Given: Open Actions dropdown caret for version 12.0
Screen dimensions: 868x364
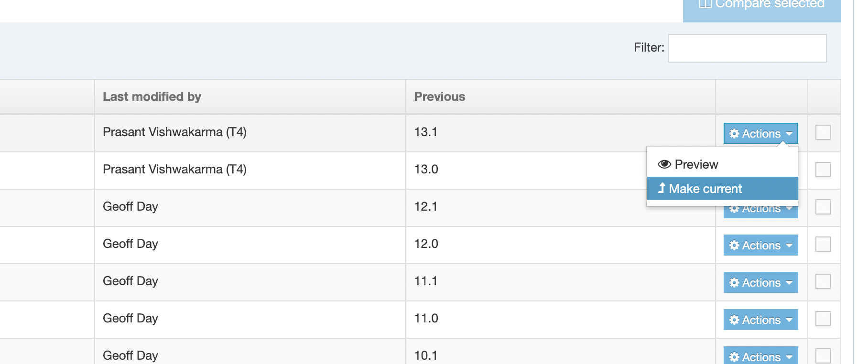Looking at the screenshot, I should [789, 245].
